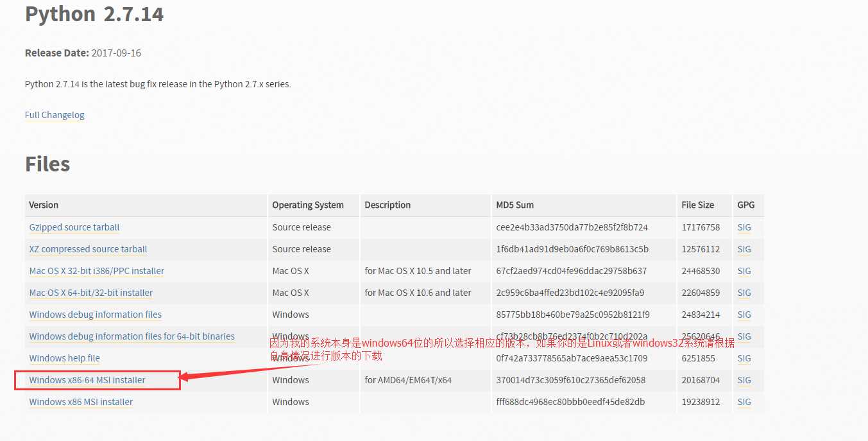This screenshot has height=441, width=868.
Task: Download Windows x86 MSI installer
Action: coord(81,402)
